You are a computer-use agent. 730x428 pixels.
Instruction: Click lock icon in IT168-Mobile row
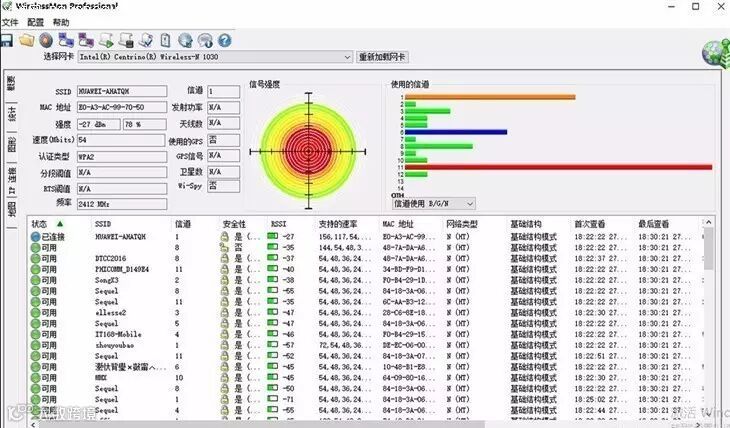point(224,334)
